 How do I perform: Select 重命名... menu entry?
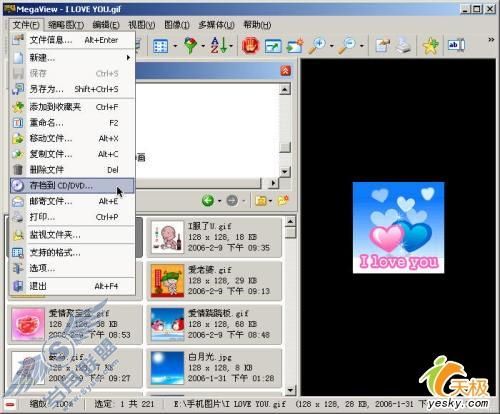pos(72,123)
